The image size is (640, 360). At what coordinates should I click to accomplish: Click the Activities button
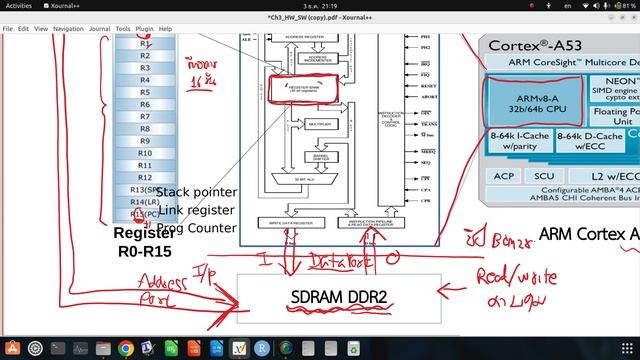[18, 6]
